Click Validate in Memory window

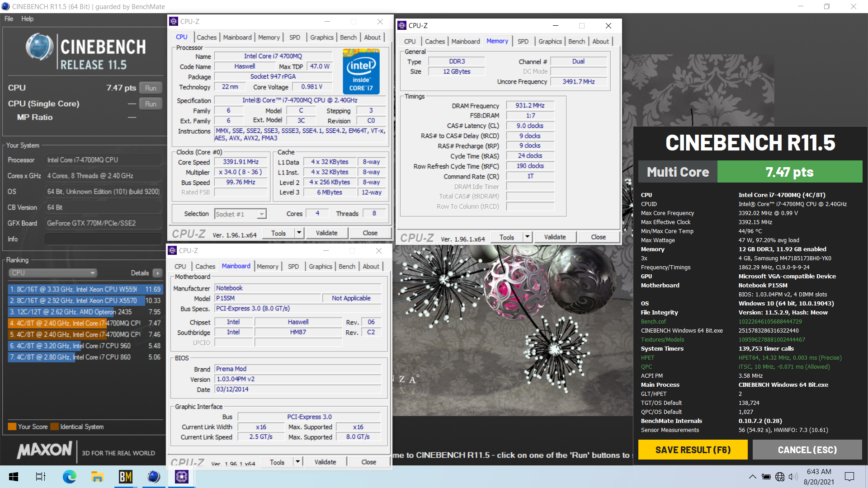tap(555, 237)
